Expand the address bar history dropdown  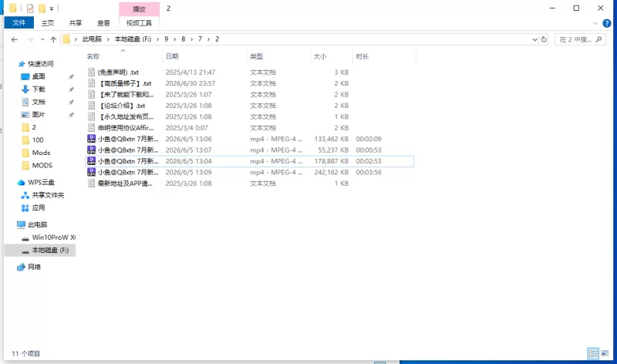coord(534,39)
